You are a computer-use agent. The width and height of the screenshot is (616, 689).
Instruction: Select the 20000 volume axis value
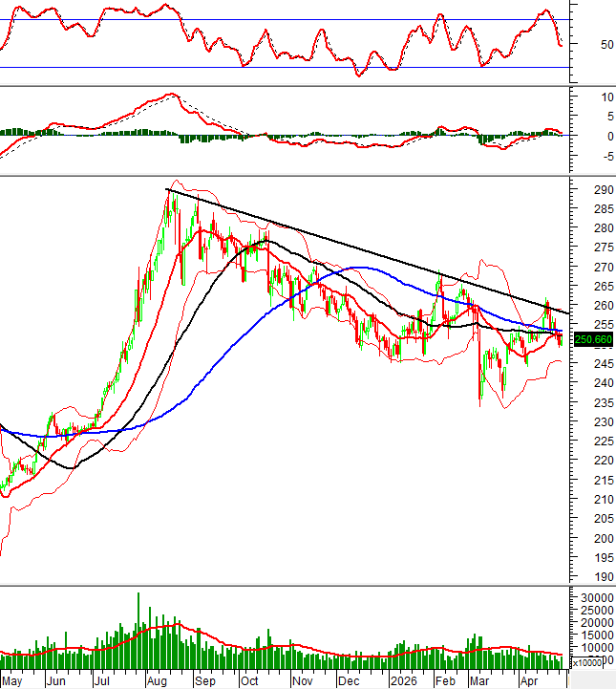[x=597, y=623]
